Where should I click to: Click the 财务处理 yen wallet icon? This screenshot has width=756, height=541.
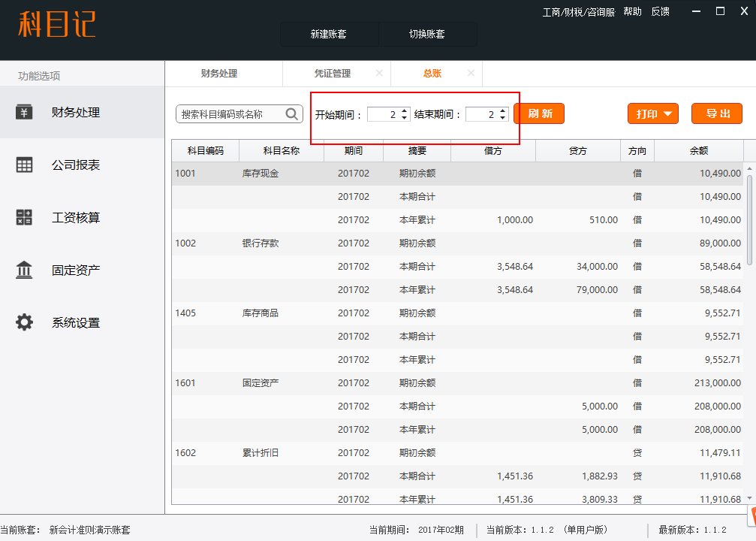click(25, 112)
